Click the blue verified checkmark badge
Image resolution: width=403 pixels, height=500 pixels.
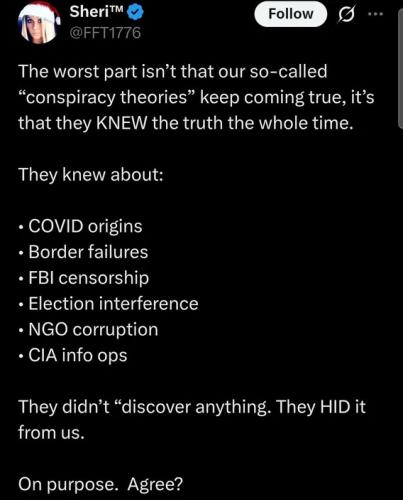point(136,12)
